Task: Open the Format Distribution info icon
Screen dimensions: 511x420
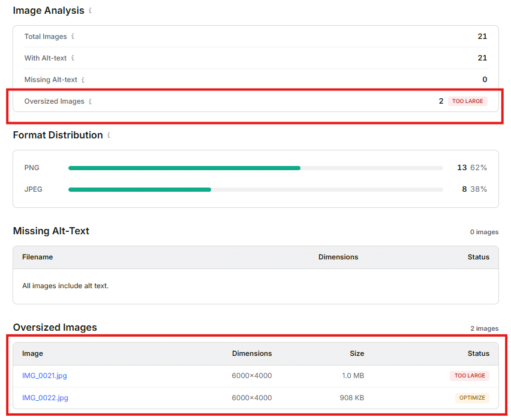Action: click(109, 135)
